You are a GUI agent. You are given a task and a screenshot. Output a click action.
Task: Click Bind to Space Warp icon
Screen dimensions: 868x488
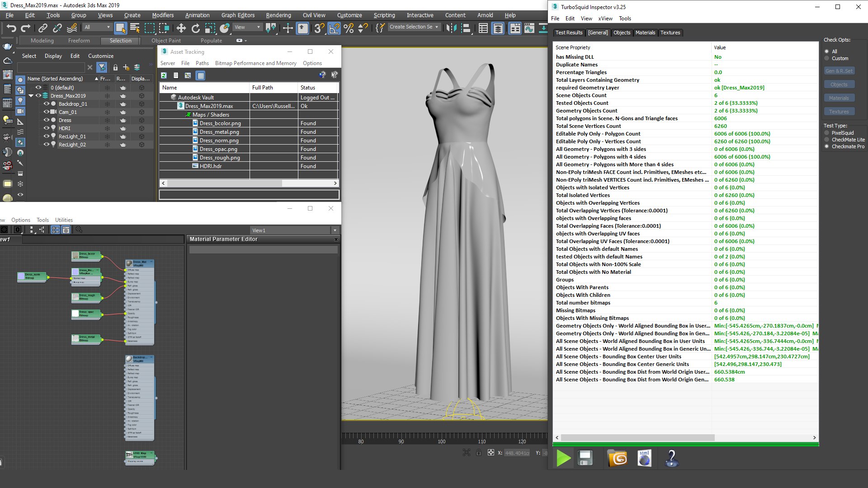(72, 28)
